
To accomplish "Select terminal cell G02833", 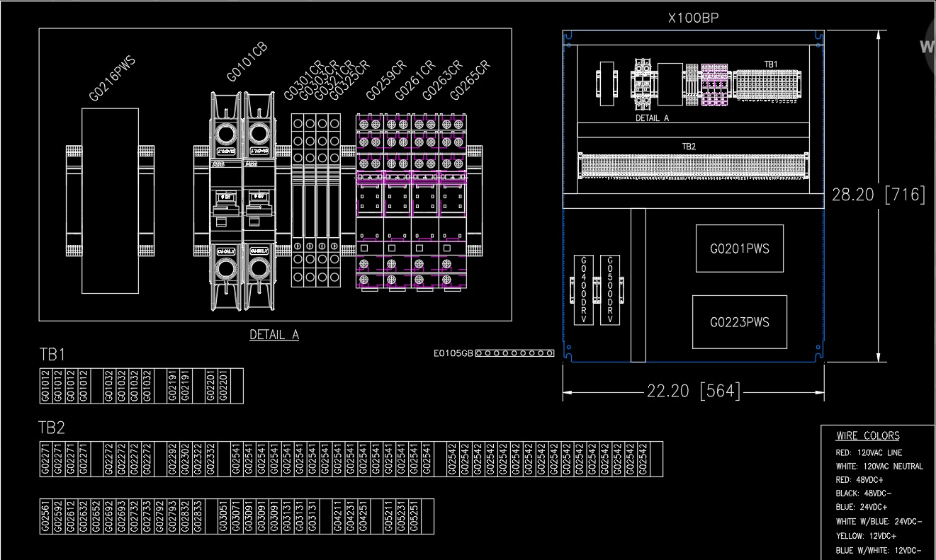I will 198,516.
